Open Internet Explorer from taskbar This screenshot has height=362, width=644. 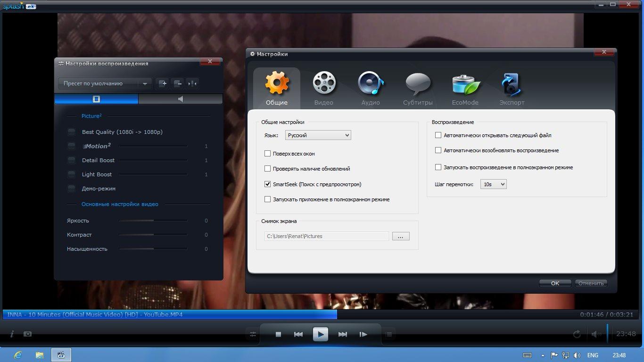point(18,355)
